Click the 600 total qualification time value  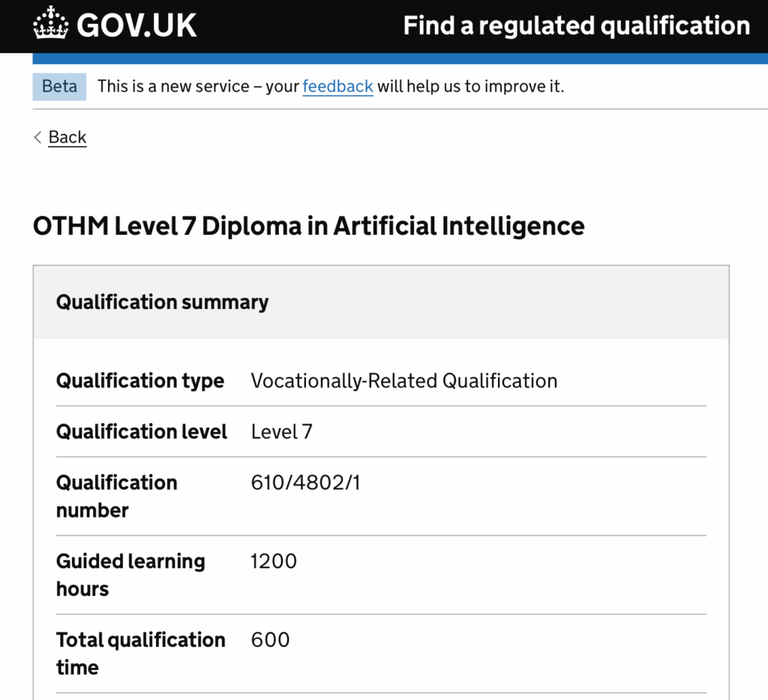point(270,640)
